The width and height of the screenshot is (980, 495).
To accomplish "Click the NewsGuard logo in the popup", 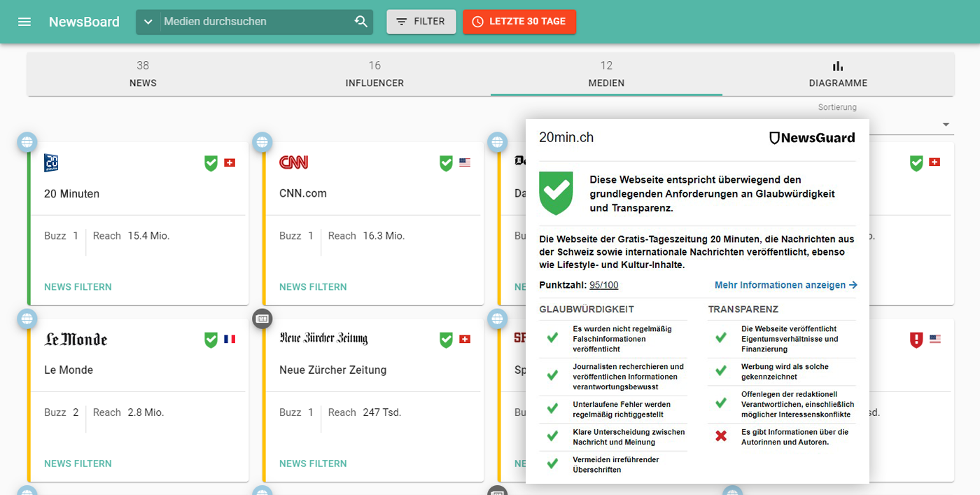I will (x=812, y=138).
